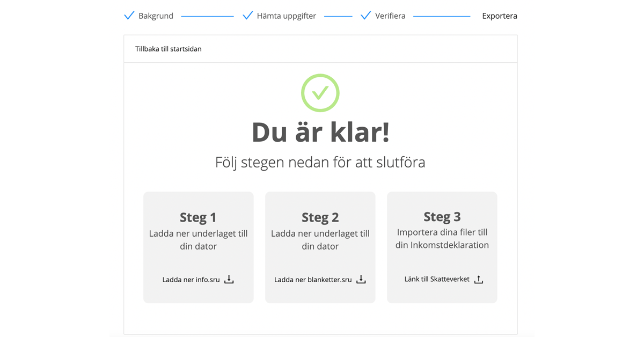644x337 pixels.
Task: Click the blue checkmark beside Bakgrund
Action: (x=129, y=16)
